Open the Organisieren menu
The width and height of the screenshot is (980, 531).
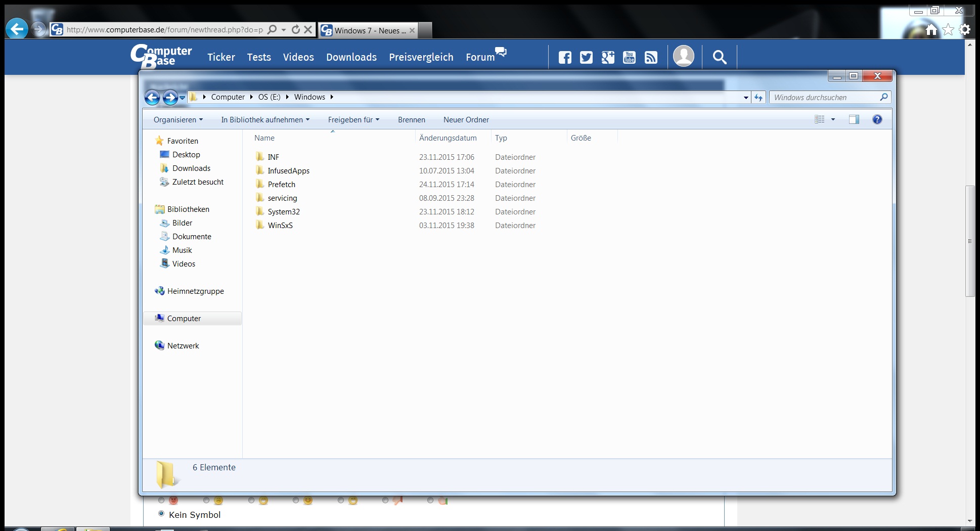(178, 120)
